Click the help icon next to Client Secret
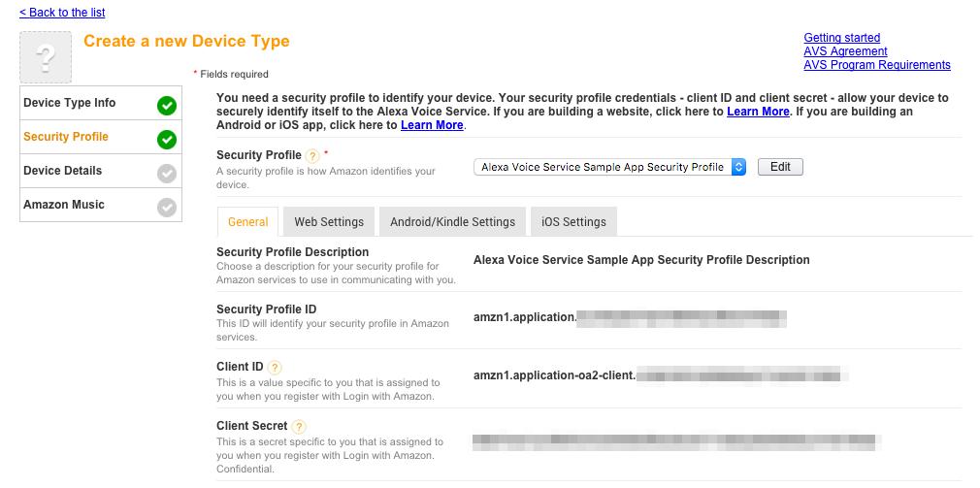This screenshot has width=980, height=488. (299, 426)
